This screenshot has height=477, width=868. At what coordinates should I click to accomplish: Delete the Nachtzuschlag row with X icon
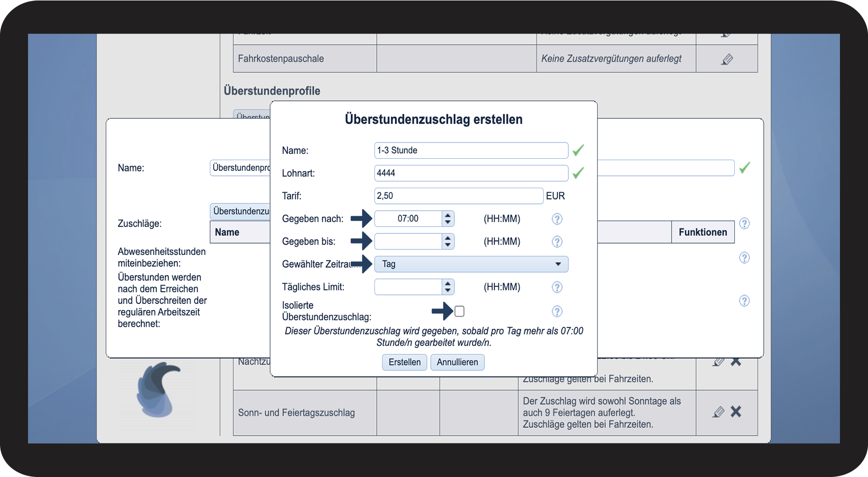pos(736,362)
